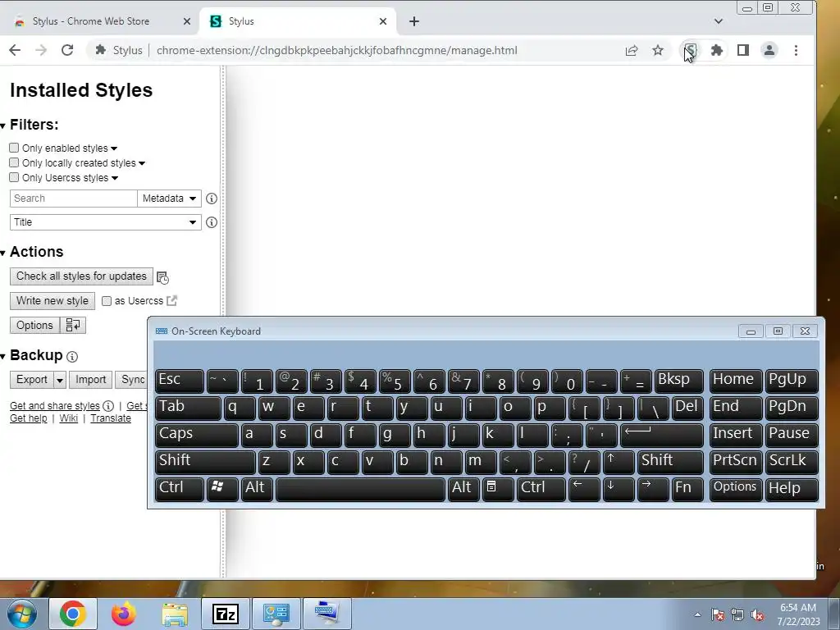Click the address bar URL
Image resolution: width=840 pixels, height=630 pixels.
coord(336,50)
